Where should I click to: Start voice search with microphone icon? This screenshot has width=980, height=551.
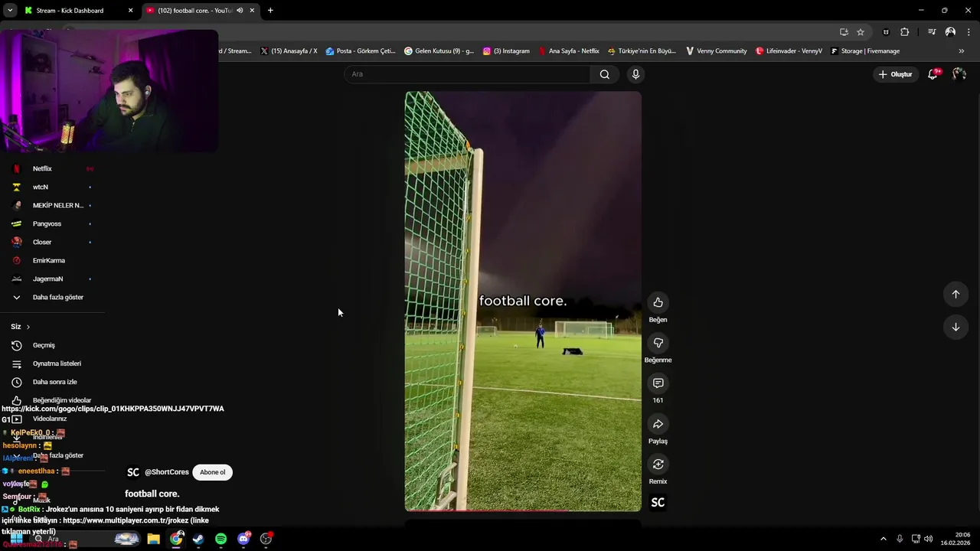click(635, 74)
